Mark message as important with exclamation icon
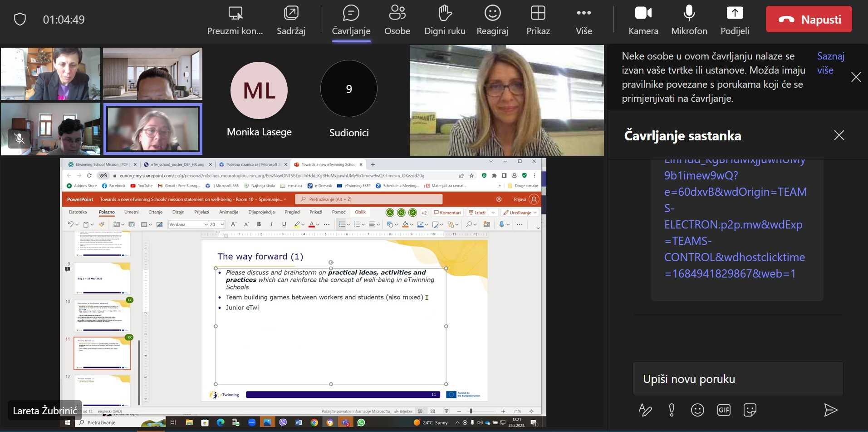Image resolution: width=868 pixels, height=432 pixels. point(672,410)
